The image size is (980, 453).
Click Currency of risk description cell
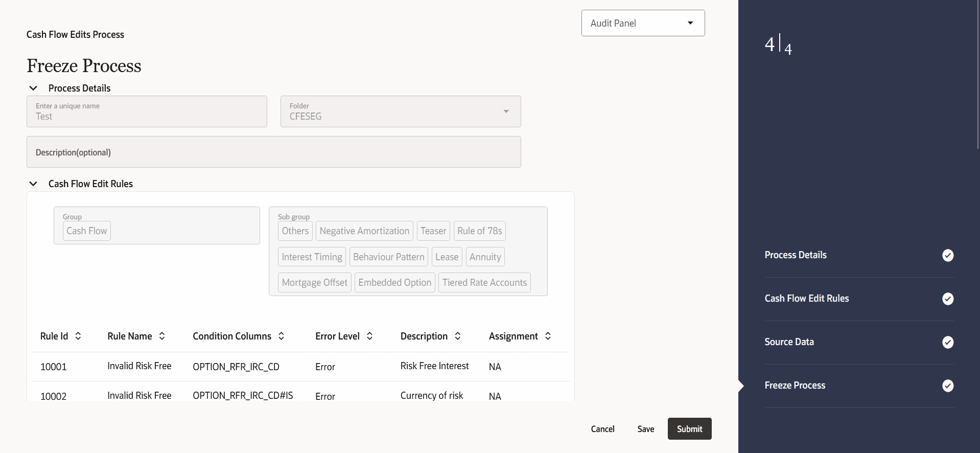432,396
